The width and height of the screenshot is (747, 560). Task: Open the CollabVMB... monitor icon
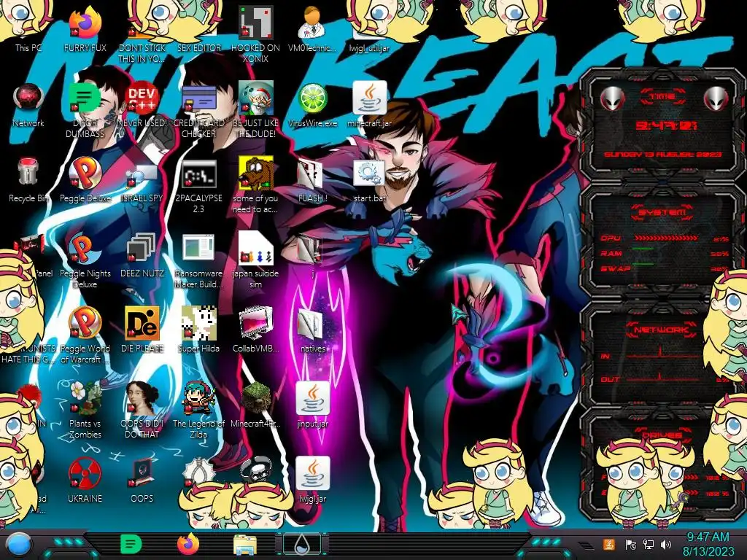(x=255, y=330)
